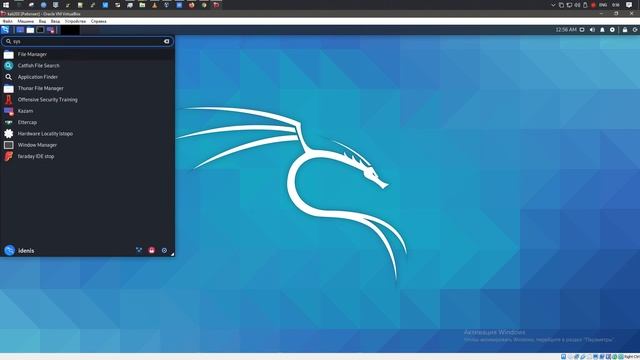The width and height of the screenshot is (640, 360).
Task: Launch the terminal emulator from Kali panel
Action: pyautogui.click(x=40, y=30)
